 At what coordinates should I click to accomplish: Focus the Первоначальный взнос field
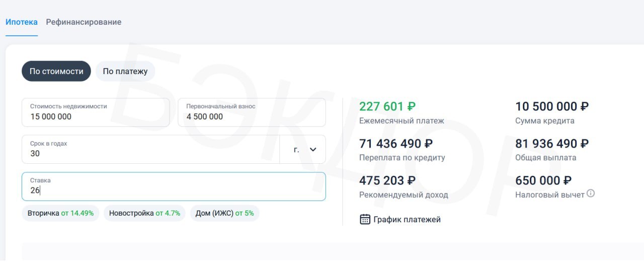pyautogui.click(x=252, y=112)
